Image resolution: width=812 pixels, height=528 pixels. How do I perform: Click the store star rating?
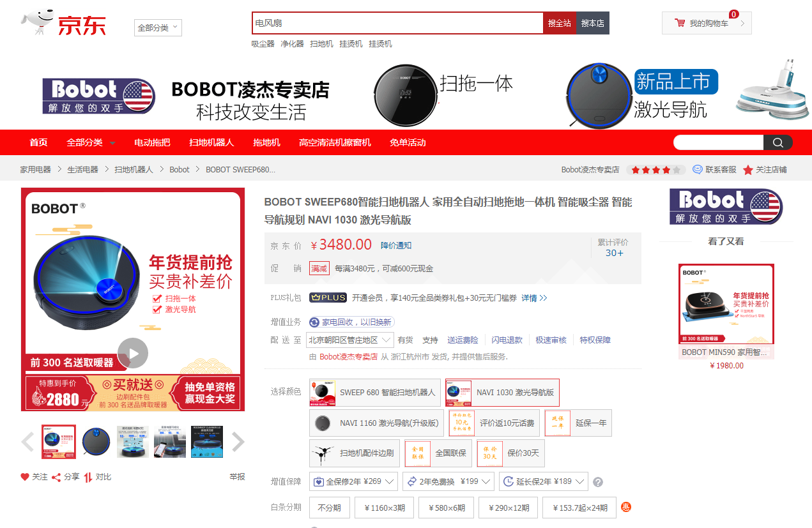pos(656,170)
